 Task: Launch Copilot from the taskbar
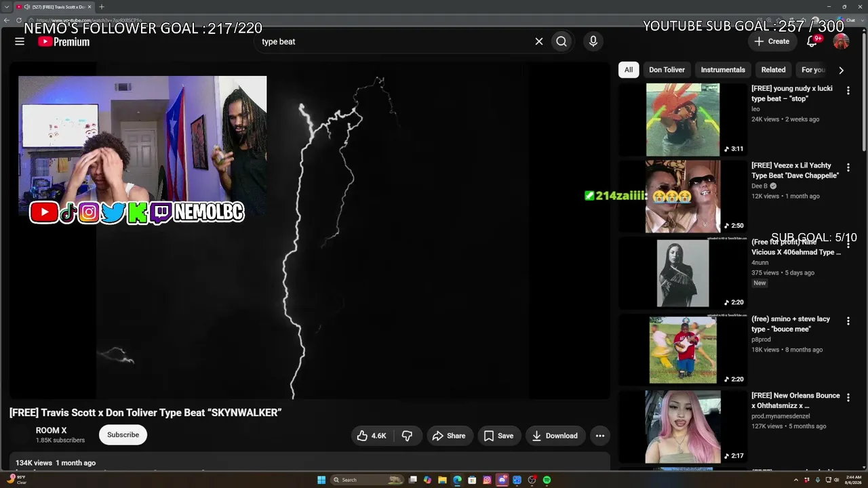427,480
